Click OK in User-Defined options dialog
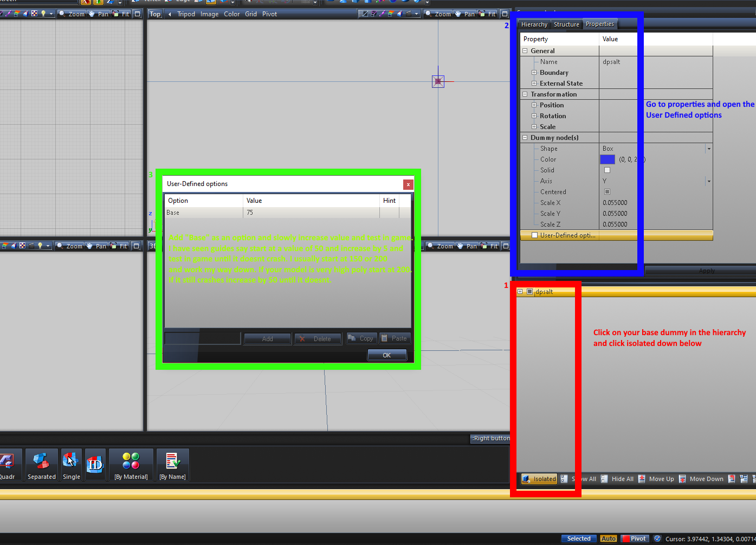Image resolution: width=756 pixels, height=545 pixels. tap(387, 355)
